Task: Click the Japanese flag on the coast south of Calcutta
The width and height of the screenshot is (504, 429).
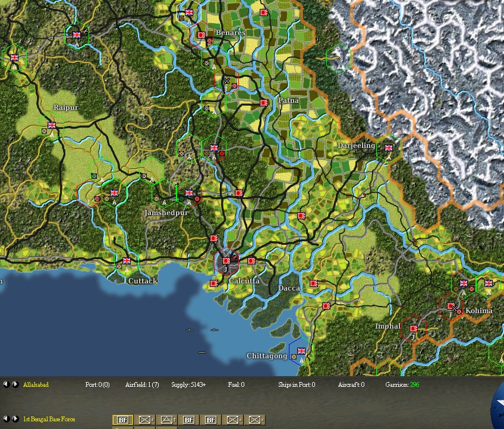Action: pyautogui.click(x=214, y=283)
